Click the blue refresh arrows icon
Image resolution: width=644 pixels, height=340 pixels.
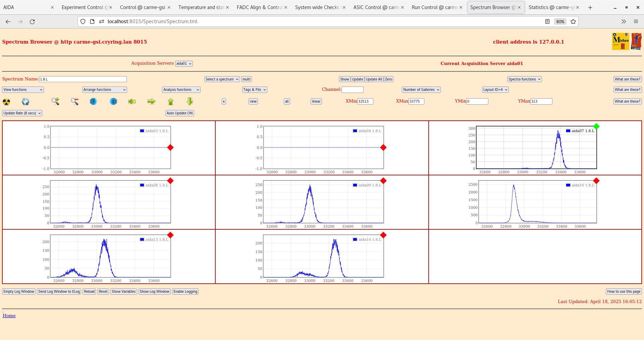click(25, 102)
